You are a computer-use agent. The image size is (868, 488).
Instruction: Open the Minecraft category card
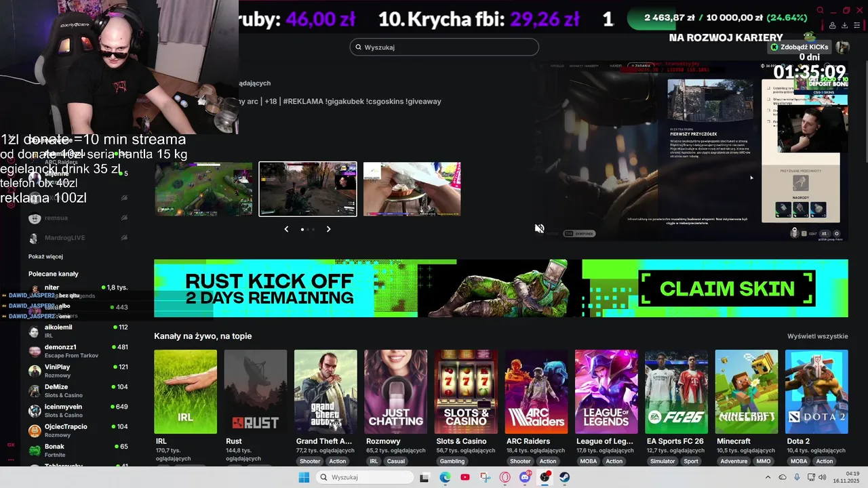click(747, 392)
